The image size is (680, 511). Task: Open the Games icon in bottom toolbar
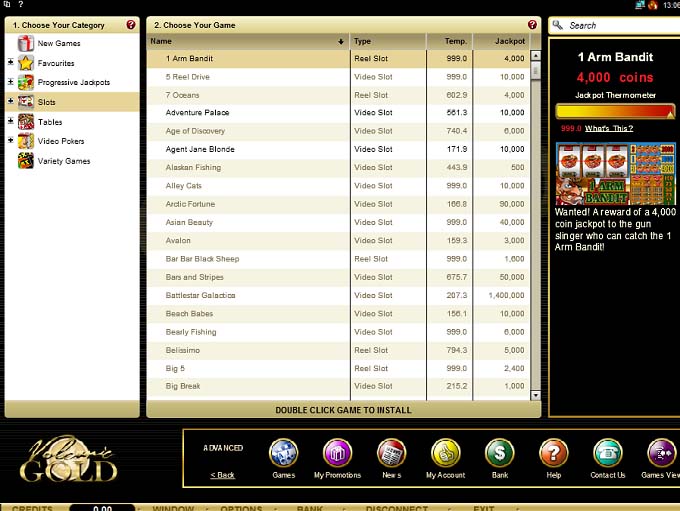(x=283, y=454)
